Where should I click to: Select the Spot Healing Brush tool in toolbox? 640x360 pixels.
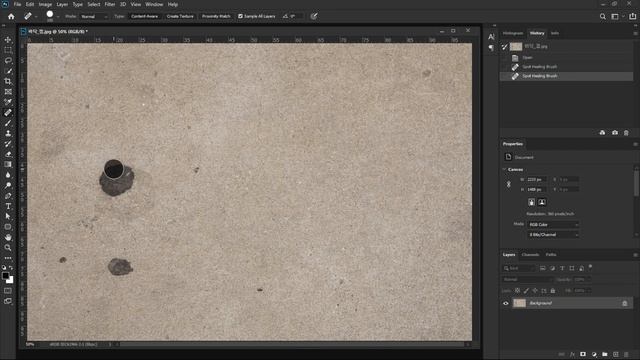click(8, 113)
